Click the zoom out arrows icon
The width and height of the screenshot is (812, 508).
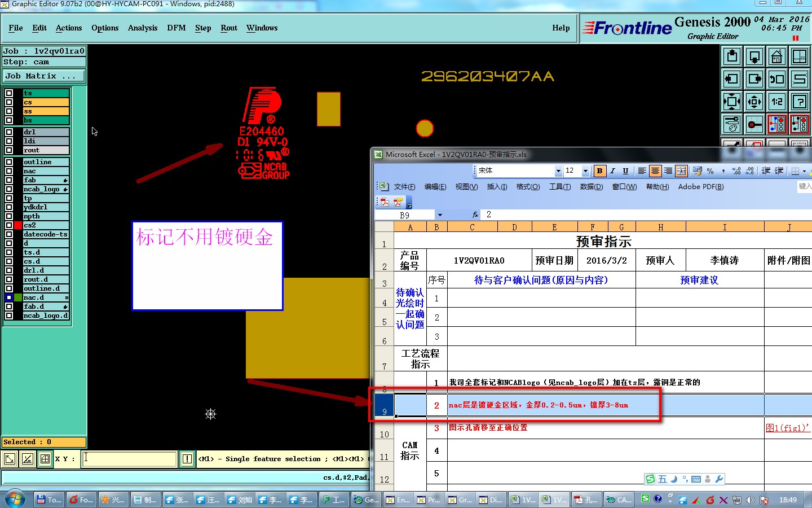(x=754, y=102)
